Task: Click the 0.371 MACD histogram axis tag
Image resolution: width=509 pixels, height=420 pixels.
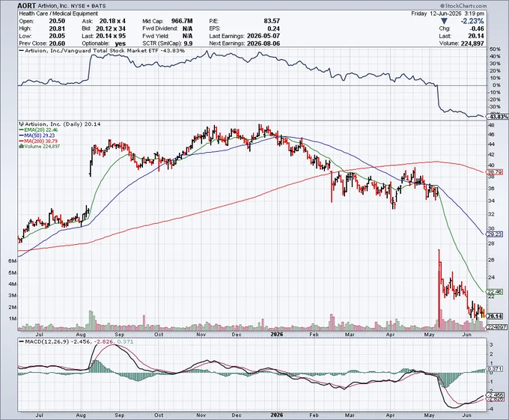Action: pyautogui.click(x=496, y=369)
